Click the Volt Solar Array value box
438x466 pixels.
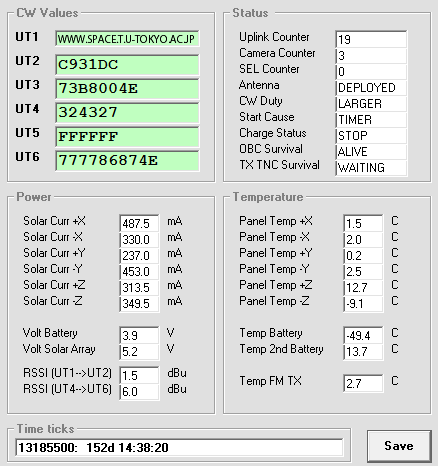tap(139, 351)
